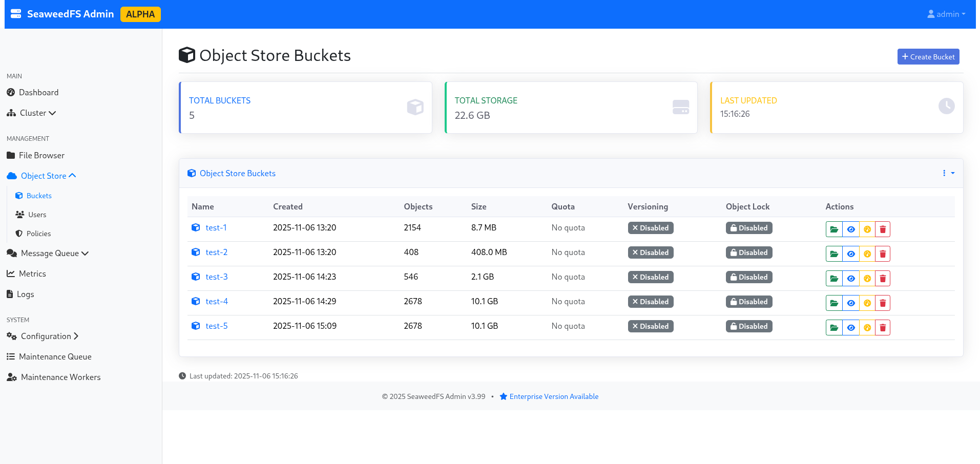The height and width of the screenshot is (464, 980).
Task: Browse files in bucket test-1 via folder icon
Action: 834,229
